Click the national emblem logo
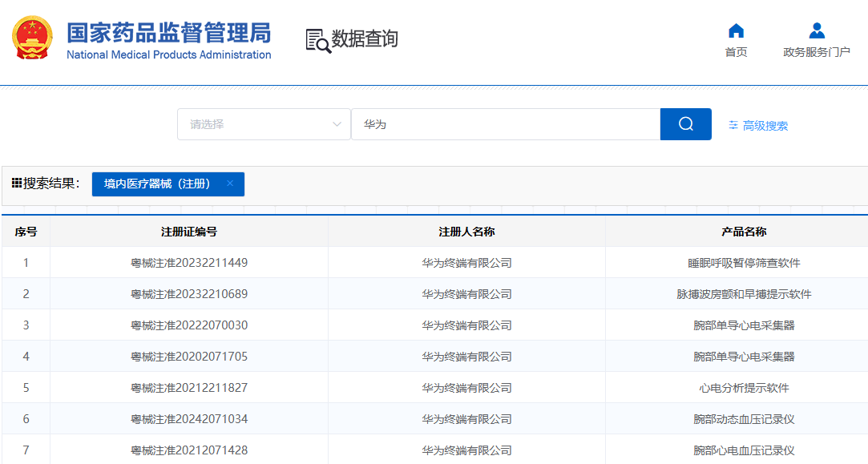 pyautogui.click(x=32, y=38)
